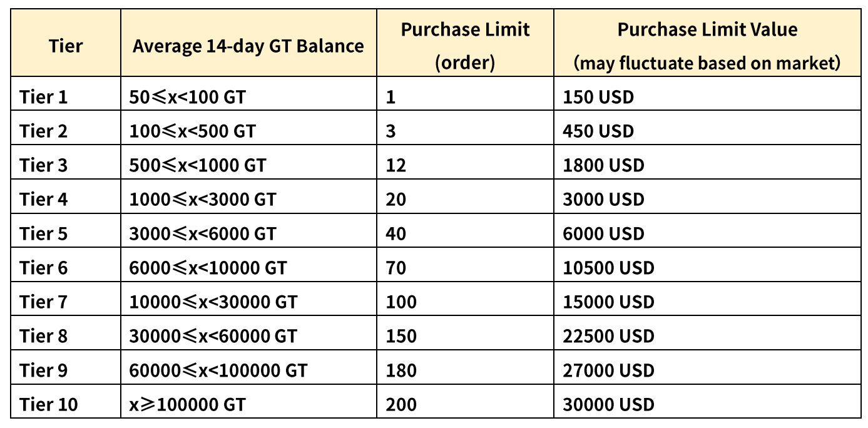The width and height of the screenshot is (868, 428).
Task: Click the Tier column header
Action: point(66,46)
